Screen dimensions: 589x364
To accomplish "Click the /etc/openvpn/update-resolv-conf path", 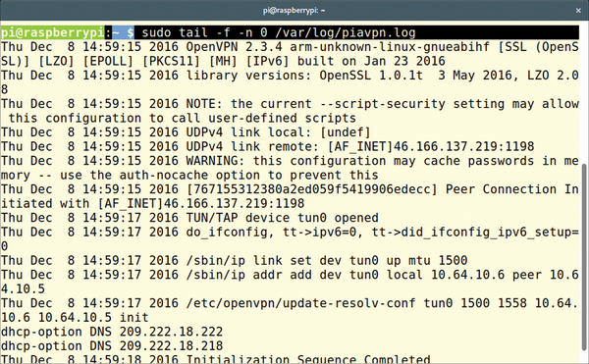I will [x=300, y=303].
